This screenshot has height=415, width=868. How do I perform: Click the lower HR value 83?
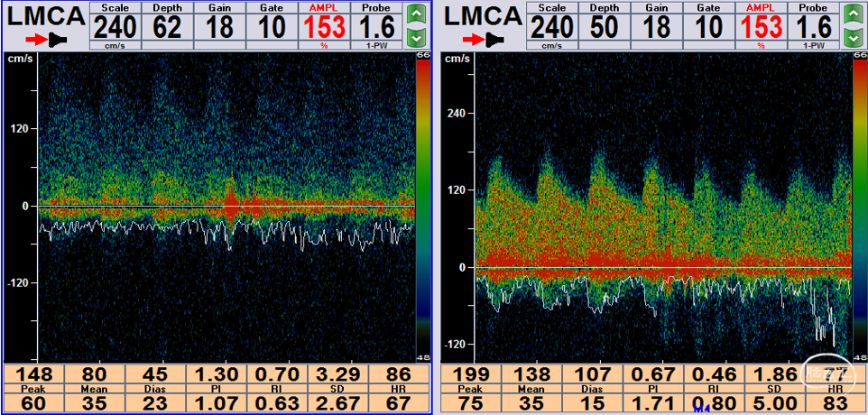point(835,402)
